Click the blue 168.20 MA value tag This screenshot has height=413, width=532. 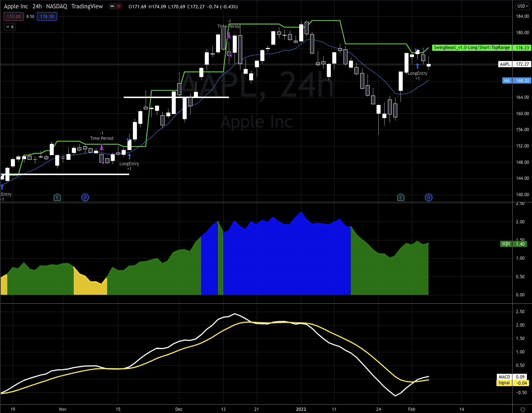tap(523, 81)
